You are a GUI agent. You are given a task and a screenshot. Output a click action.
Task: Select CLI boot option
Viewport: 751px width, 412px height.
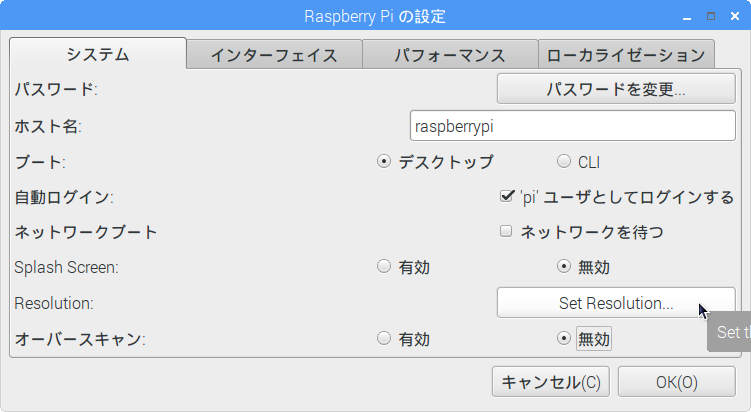point(579,162)
